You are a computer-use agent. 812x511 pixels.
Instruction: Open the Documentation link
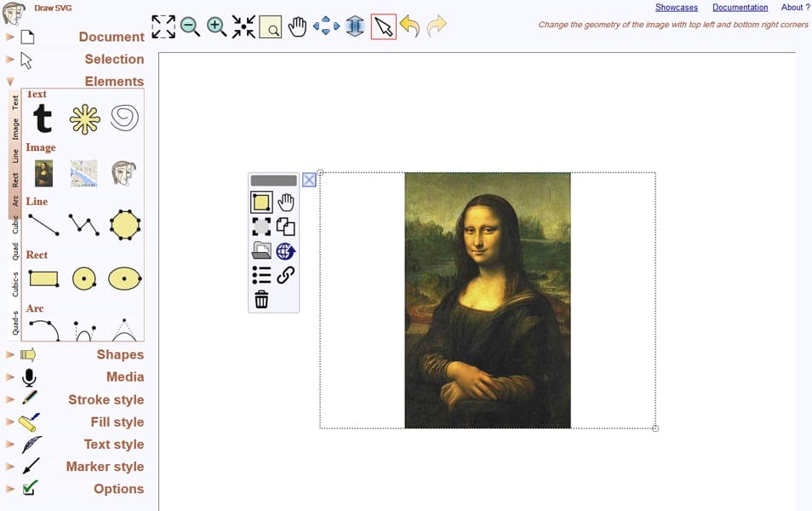point(740,8)
